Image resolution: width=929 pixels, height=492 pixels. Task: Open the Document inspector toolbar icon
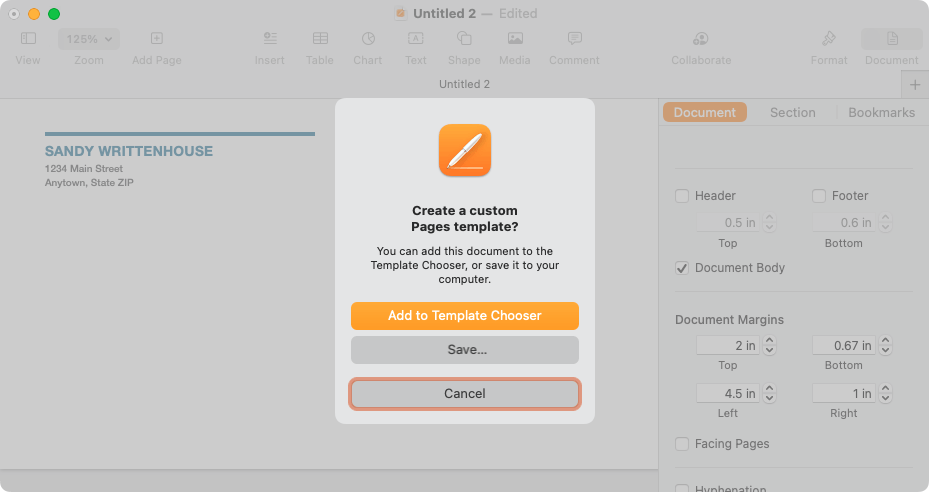pyautogui.click(x=892, y=39)
